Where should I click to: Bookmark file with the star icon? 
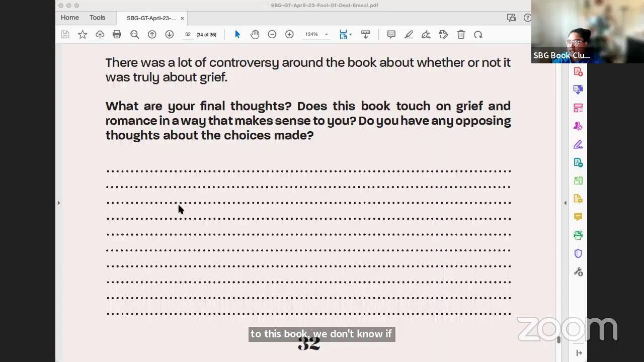tap(83, 34)
